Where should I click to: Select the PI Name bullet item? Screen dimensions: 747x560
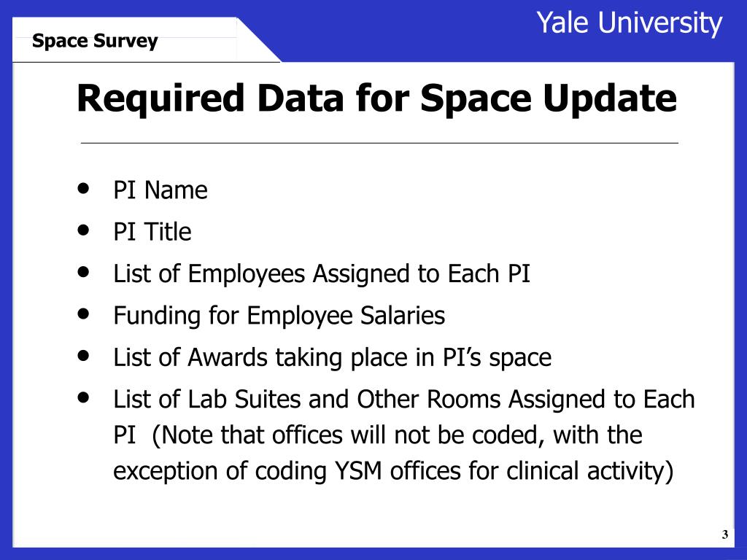pyautogui.click(x=160, y=190)
